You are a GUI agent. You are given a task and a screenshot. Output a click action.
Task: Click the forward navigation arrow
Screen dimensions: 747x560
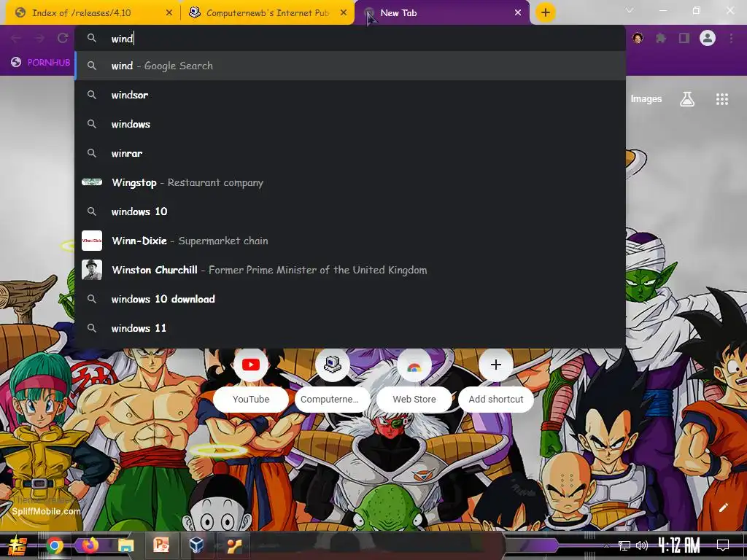(x=39, y=38)
